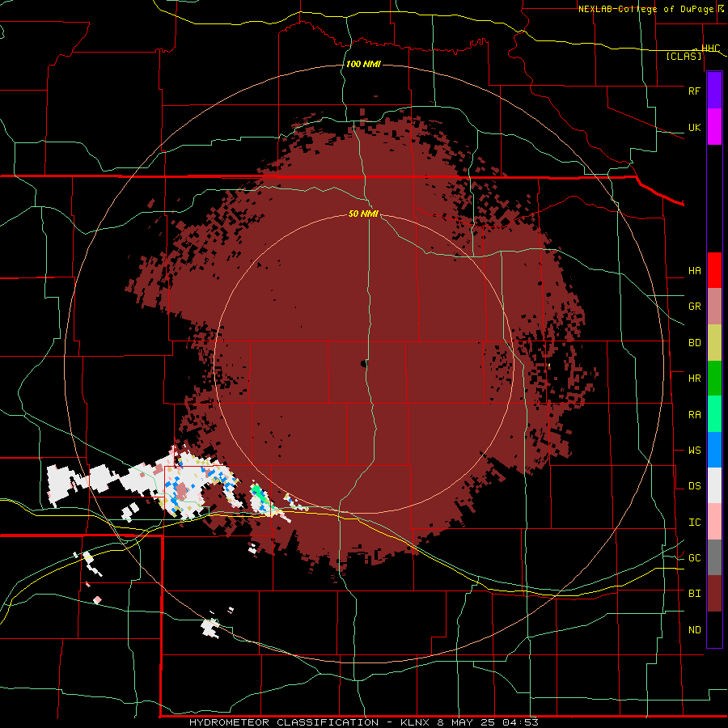Click the magenta UK legend color swatch
Image resolution: width=728 pixels, height=728 pixels.
coord(714,127)
